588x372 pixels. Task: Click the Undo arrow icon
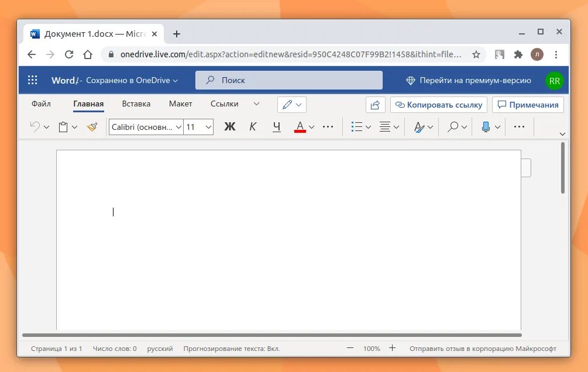(35, 127)
